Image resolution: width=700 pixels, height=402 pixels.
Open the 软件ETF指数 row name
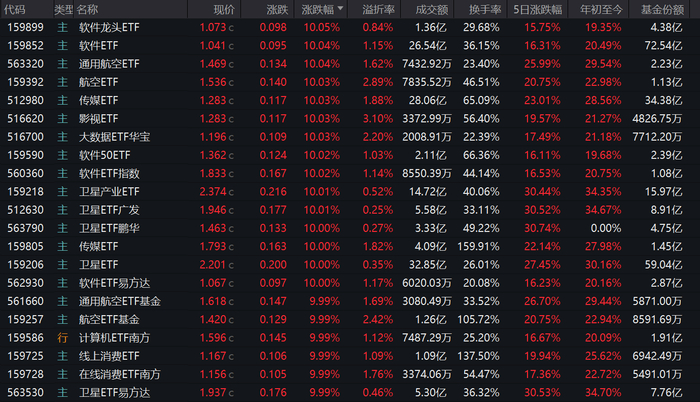(109, 174)
